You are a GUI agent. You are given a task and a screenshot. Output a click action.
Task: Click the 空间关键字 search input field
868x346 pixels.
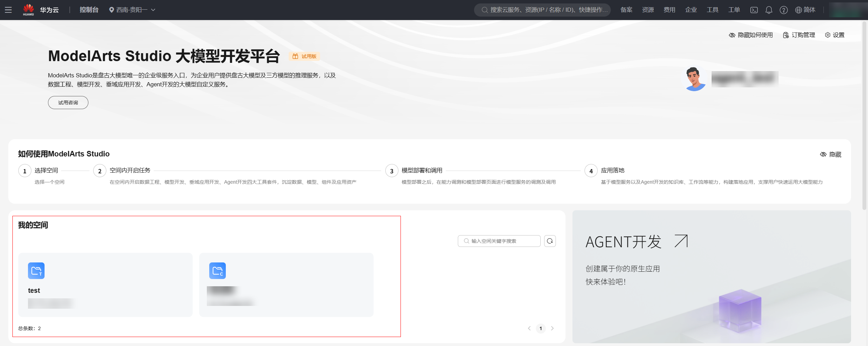500,241
